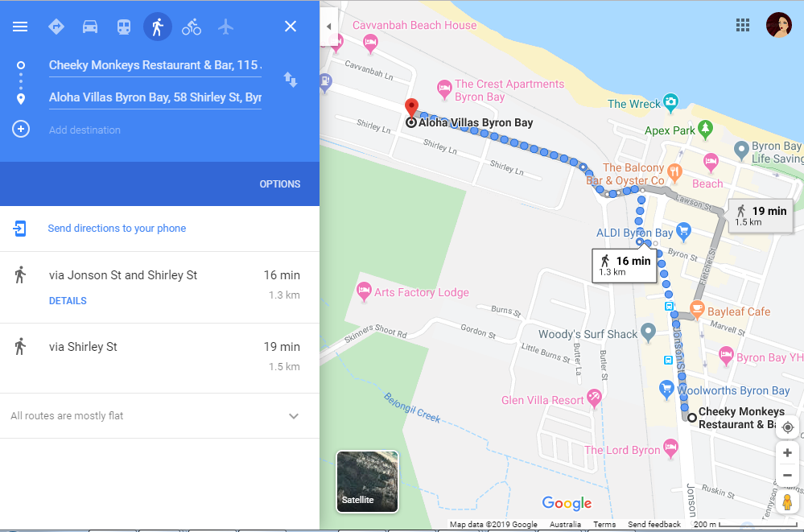
Task: Send directions to your phone
Action: coord(117,229)
